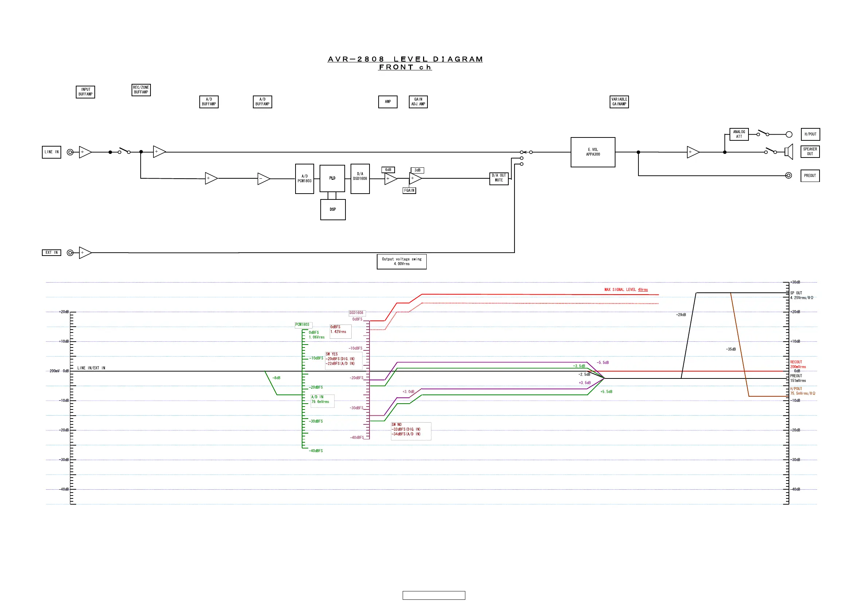This screenshot has width=868, height=614.
Task: Click the green PCM1803 chart label
Action: (x=303, y=325)
